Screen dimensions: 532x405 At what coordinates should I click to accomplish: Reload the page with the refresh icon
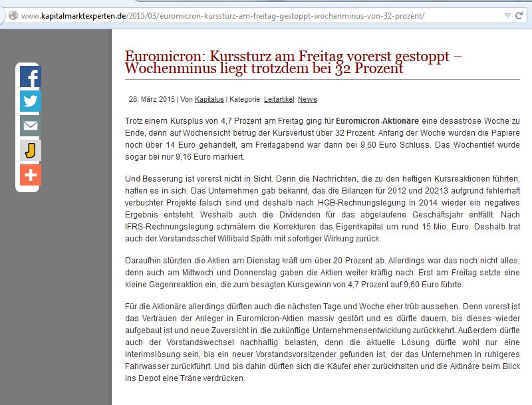pyautogui.click(x=519, y=15)
